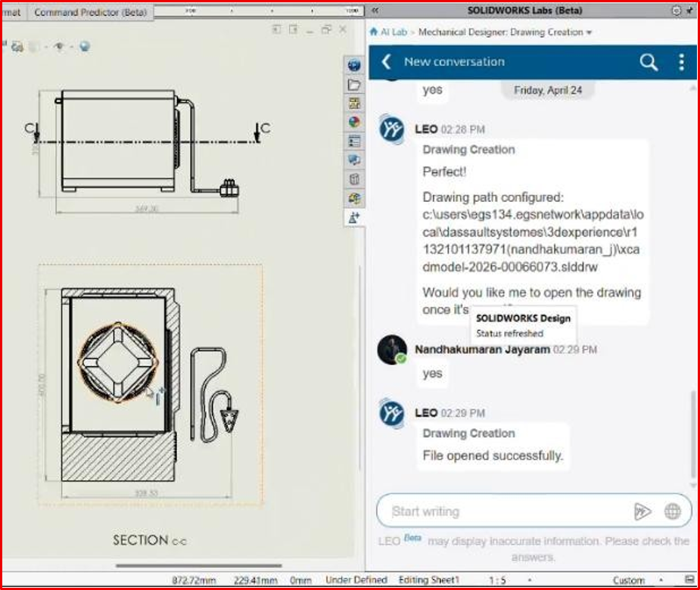Tile document window left icon
Image resolution: width=700 pixels, height=590 pixels.
(277, 29)
